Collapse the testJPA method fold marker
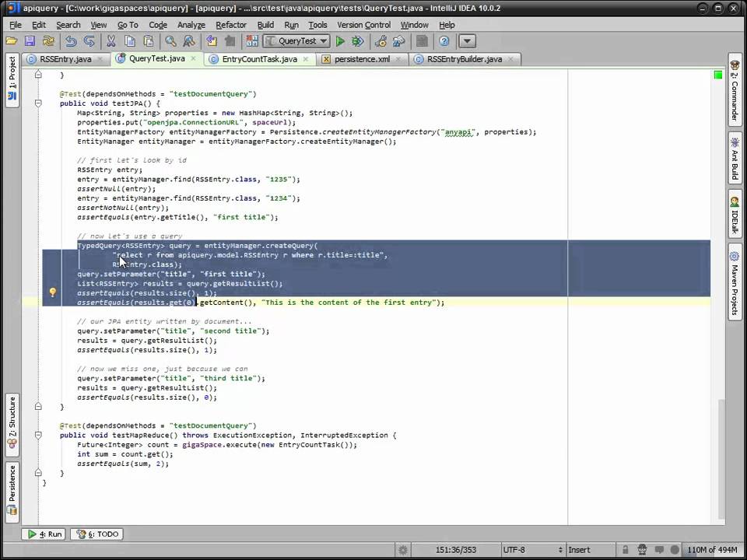The height and width of the screenshot is (560, 747). pyautogui.click(x=38, y=103)
